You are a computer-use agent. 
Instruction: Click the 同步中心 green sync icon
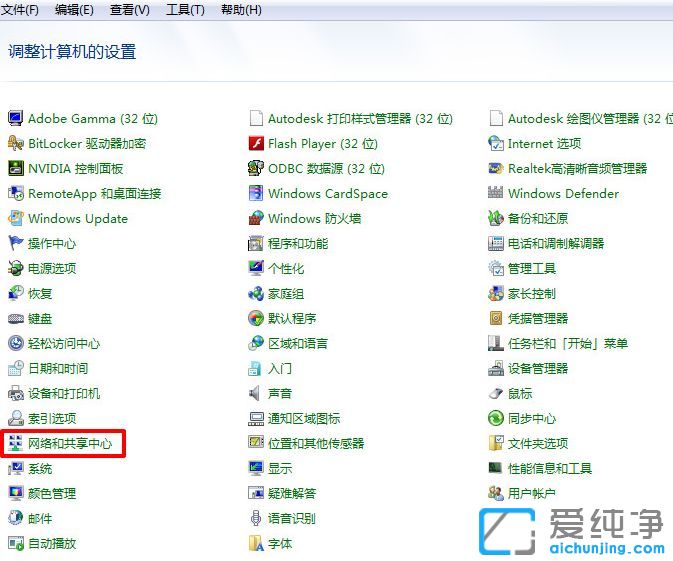[496, 418]
